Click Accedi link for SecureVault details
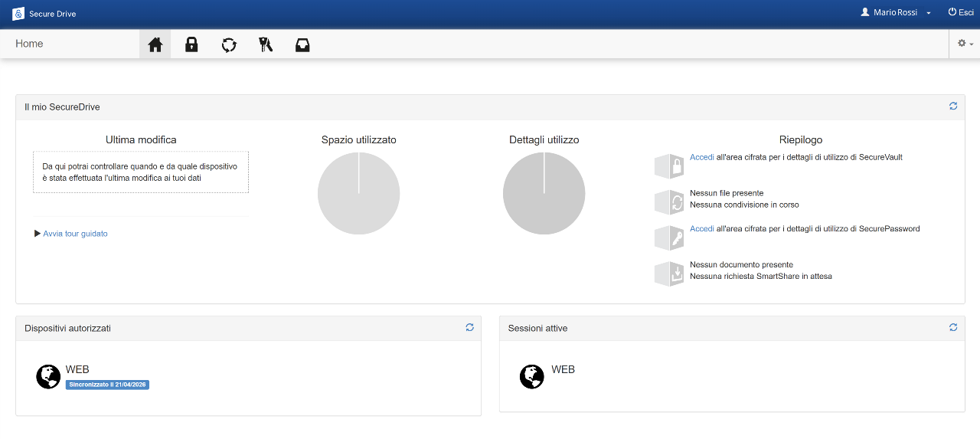The image size is (980, 439). pos(701,157)
